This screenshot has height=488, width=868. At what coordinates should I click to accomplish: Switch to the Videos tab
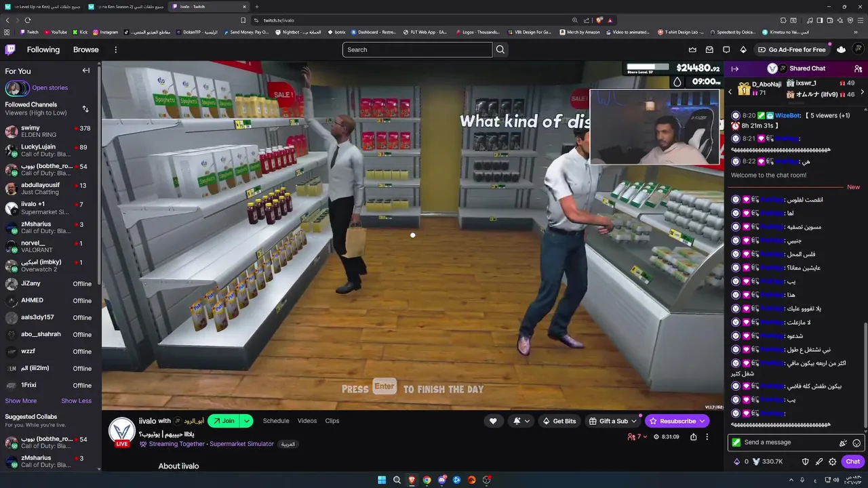[307, 421]
